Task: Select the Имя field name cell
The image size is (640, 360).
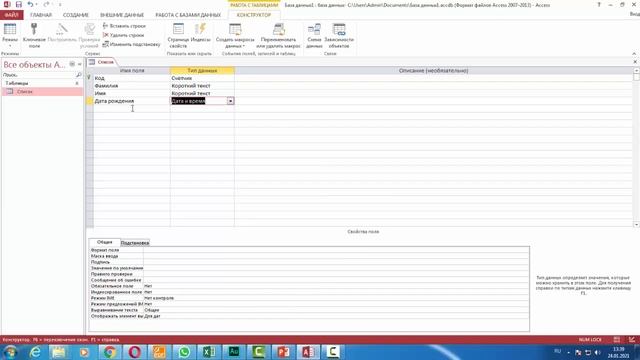Action: 131,93
